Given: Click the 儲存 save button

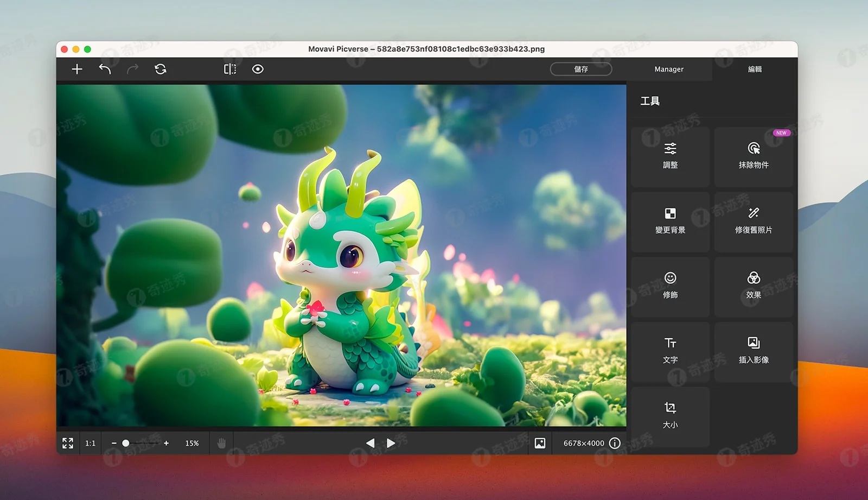Looking at the screenshot, I should [581, 69].
